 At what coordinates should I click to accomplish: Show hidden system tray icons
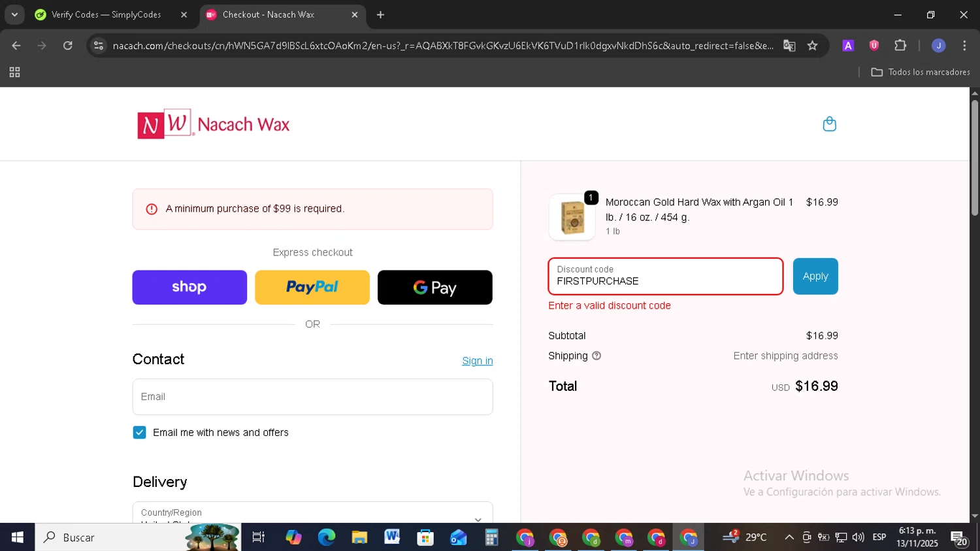coord(789,537)
